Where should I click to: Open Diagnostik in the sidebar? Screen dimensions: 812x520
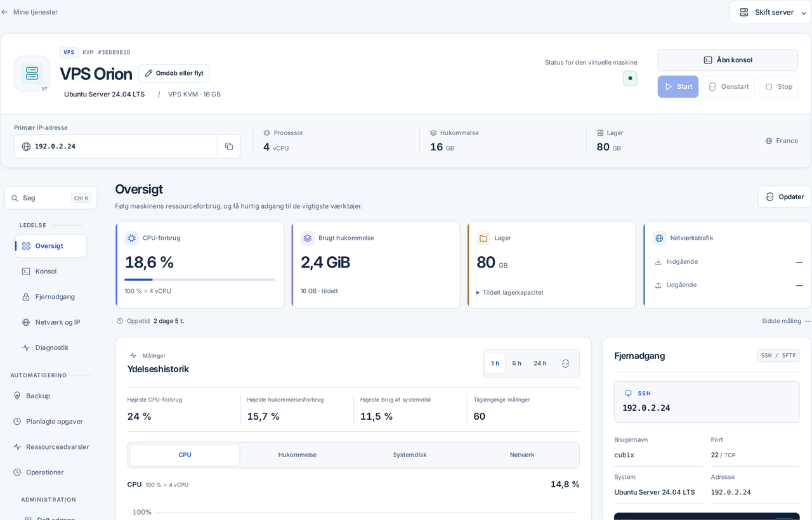click(51, 348)
